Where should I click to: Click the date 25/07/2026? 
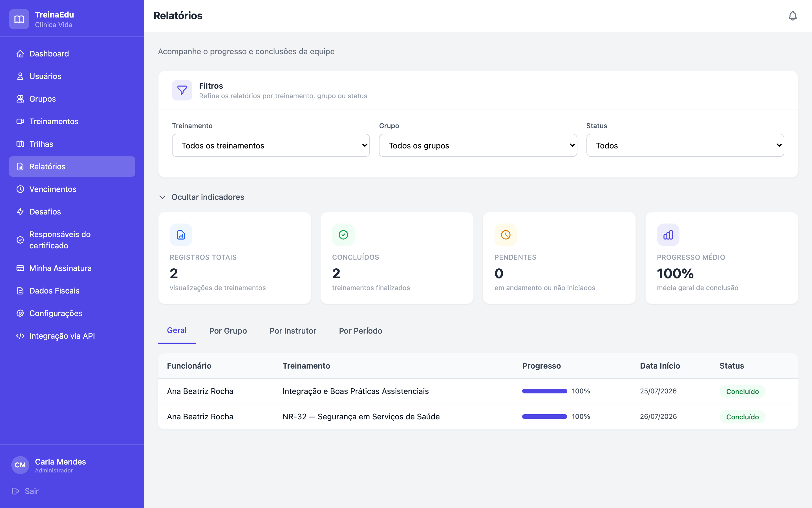pos(658,391)
